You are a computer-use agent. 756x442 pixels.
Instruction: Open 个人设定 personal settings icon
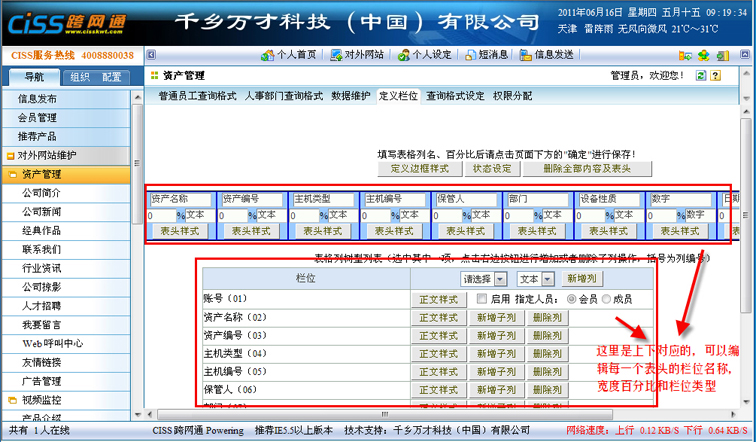click(x=406, y=55)
